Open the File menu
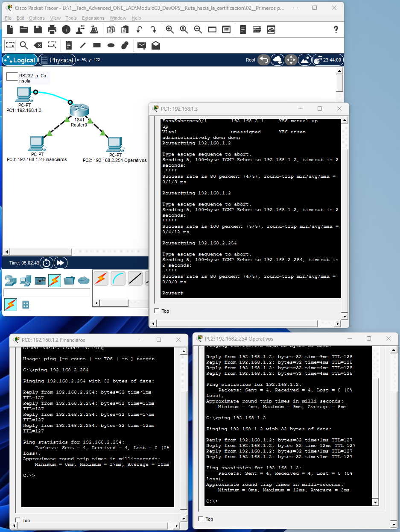Viewport: 400px width, 532px height. point(8,18)
